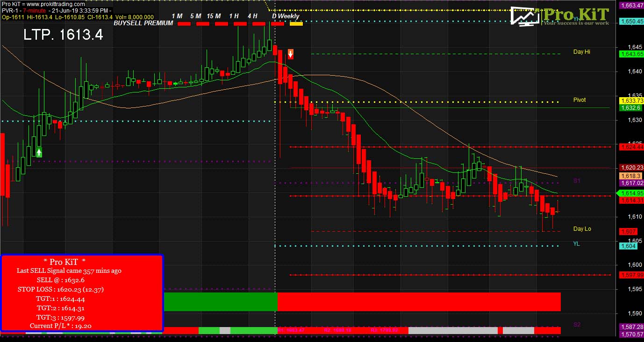
Task: Toggle the yellow Weekly signal block
Action: [x=295, y=22]
